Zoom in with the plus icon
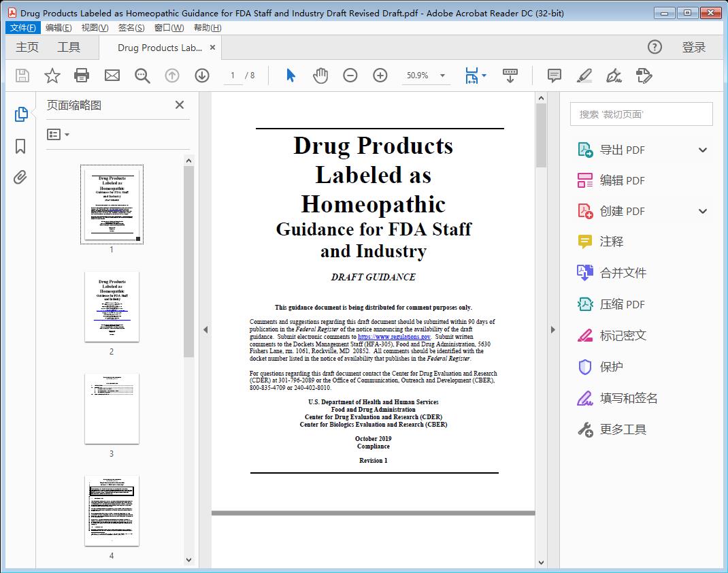This screenshot has height=573, width=728. tap(380, 76)
